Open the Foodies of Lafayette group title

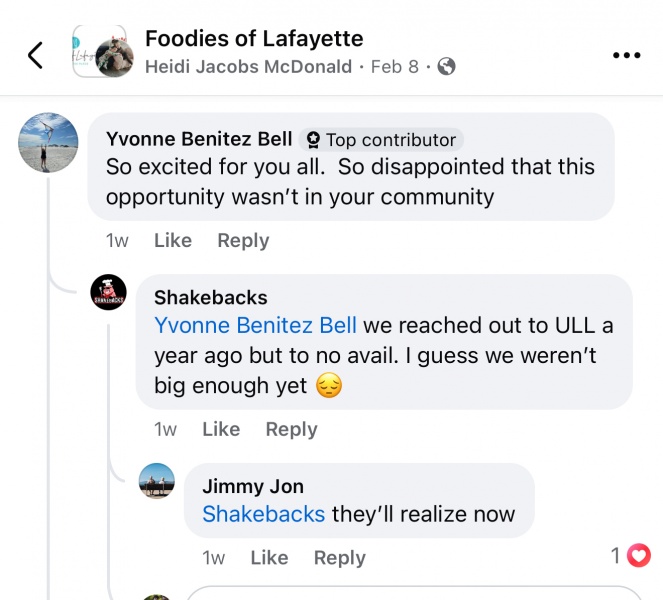click(254, 39)
